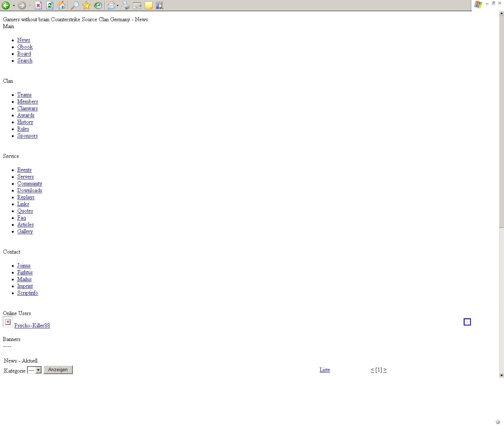504x428 pixels.
Task: Click the Liste link
Action: click(x=324, y=370)
